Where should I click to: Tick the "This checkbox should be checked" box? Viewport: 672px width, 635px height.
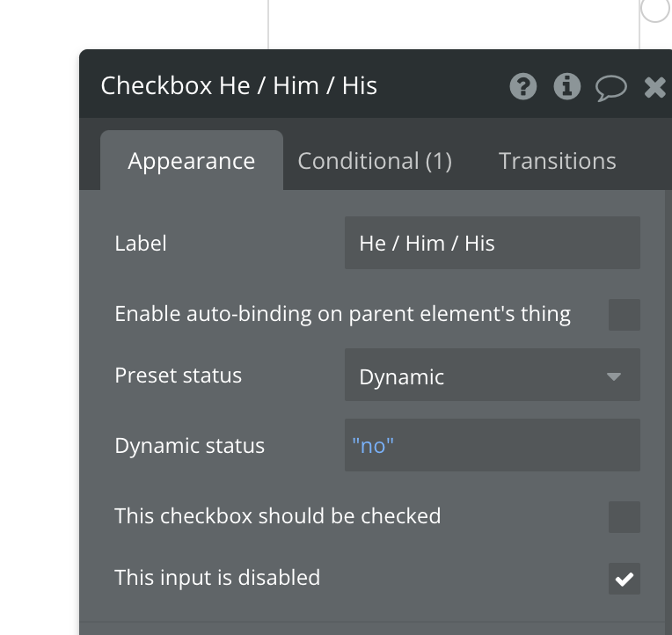[x=625, y=516]
